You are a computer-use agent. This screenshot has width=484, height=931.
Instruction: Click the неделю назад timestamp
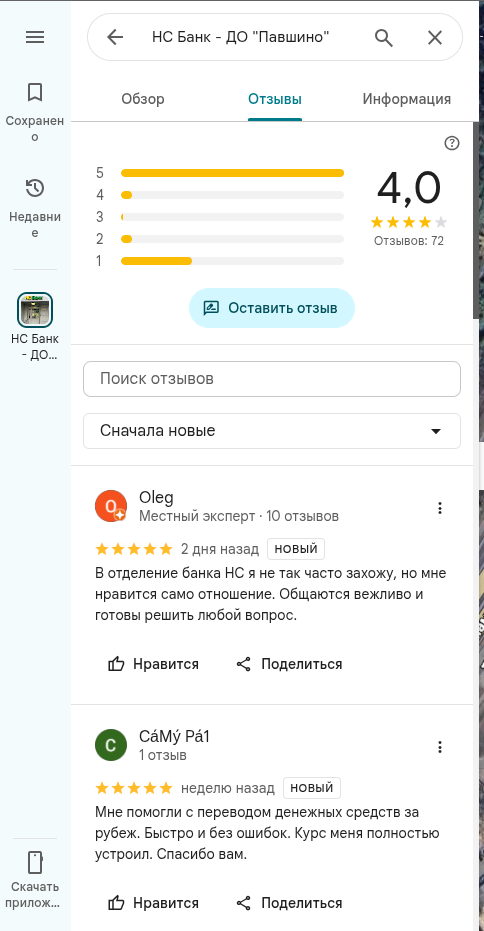[227, 788]
